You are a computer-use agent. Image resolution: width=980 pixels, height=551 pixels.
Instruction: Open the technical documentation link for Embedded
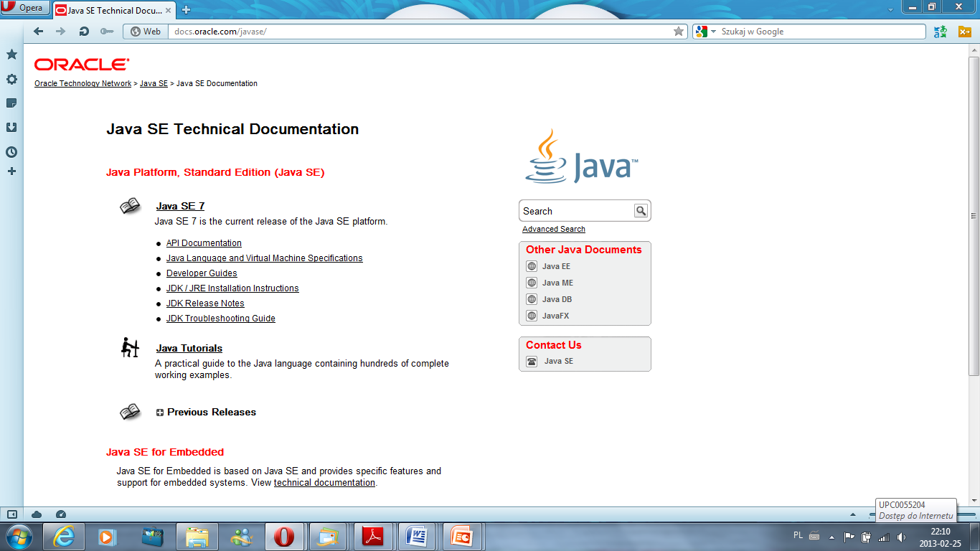(324, 483)
